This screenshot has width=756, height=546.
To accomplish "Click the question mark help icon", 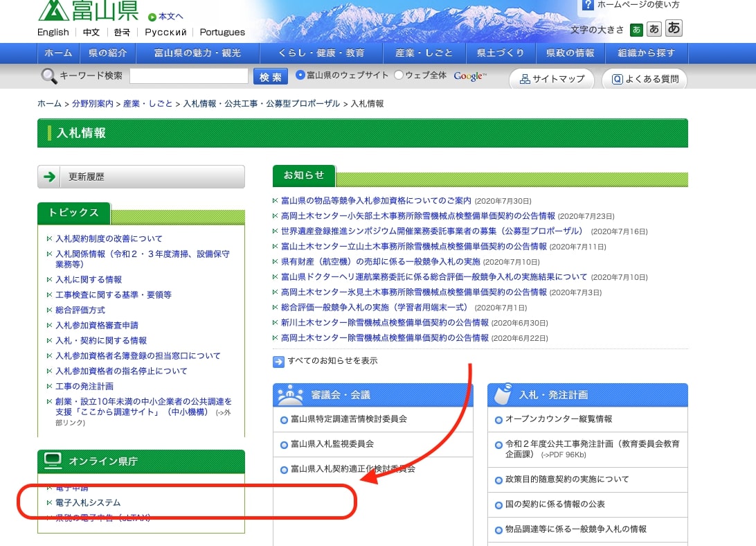I will click(588, 5).
